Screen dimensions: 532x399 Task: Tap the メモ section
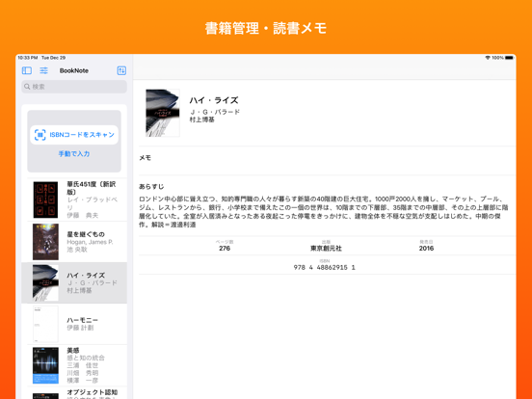coord(327,161)
